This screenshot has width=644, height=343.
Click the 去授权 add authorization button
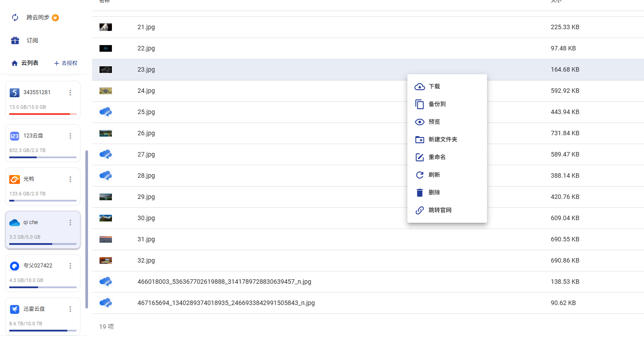pos(65,63)
